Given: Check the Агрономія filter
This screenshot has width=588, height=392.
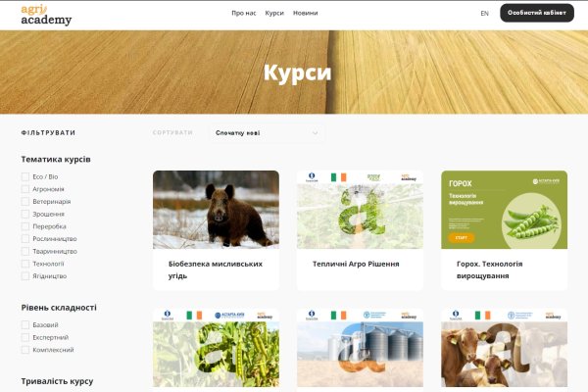Looking at the screenshot, I should (x=25, y=189).
